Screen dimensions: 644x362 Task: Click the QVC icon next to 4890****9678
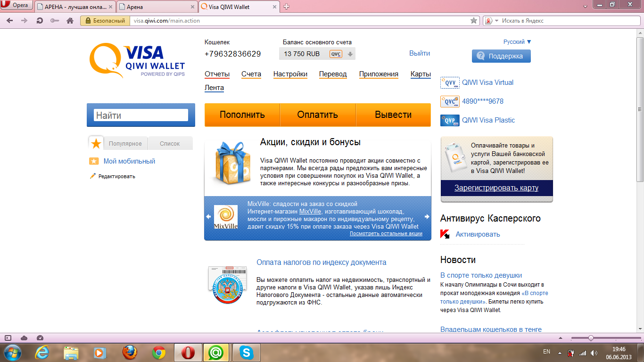point(450,102)
